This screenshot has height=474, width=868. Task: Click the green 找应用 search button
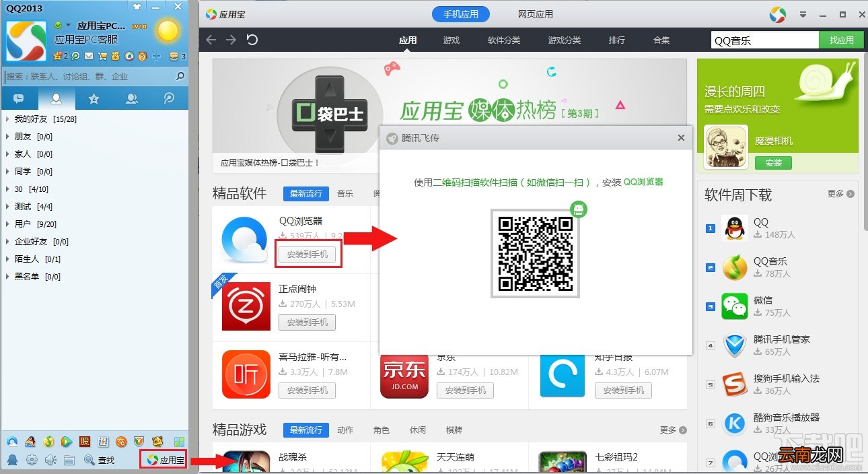click(842, 40)
